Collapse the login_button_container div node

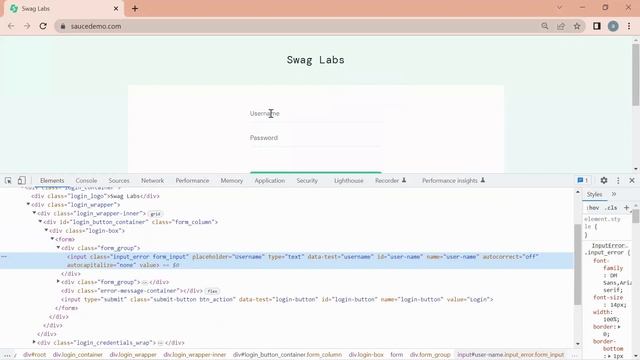(x=40, y=221)
